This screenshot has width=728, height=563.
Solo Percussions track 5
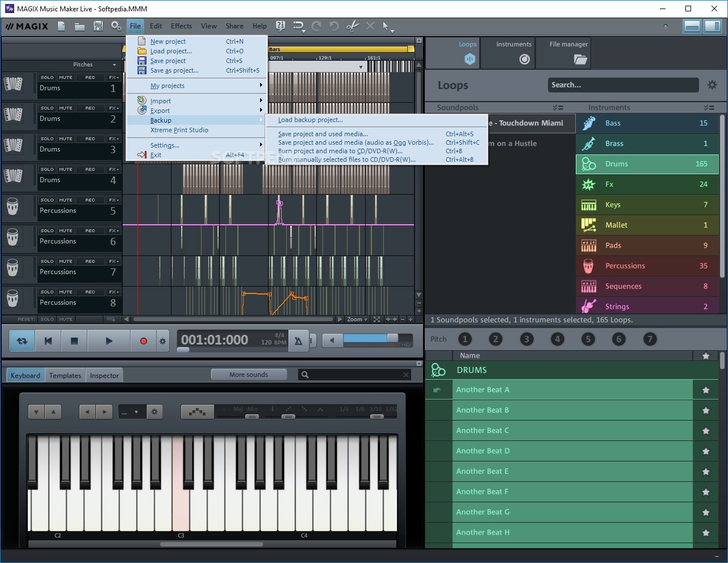point(47,200)
